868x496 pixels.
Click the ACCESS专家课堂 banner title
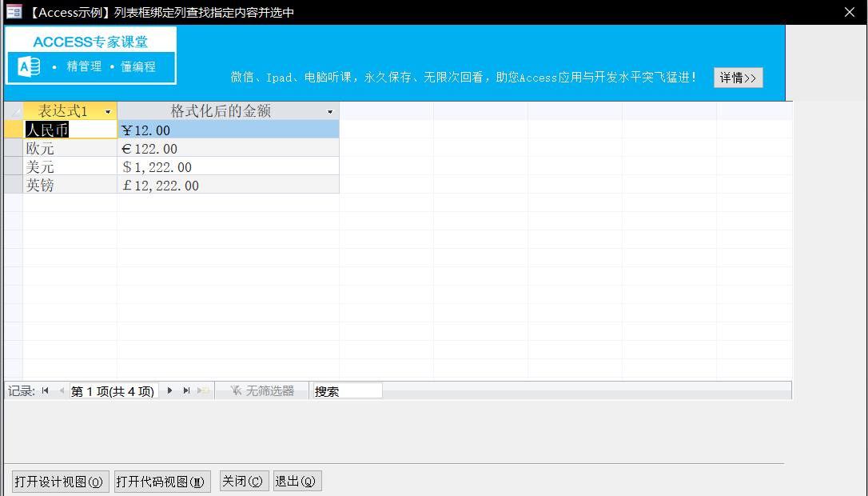(91, 42)
